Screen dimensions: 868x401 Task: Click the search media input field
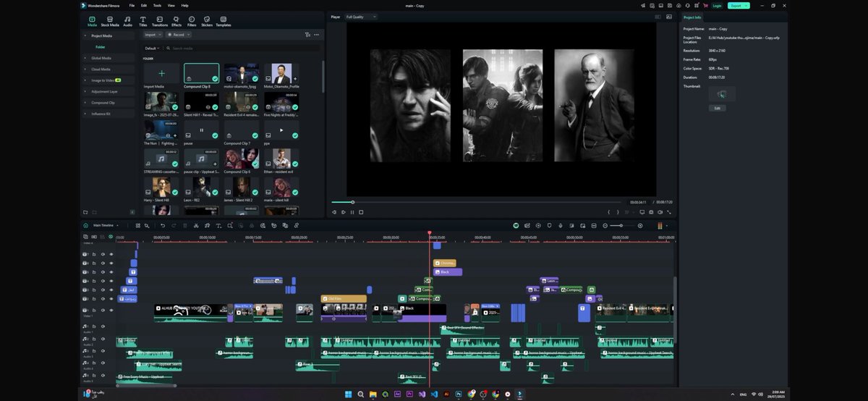click(x=242, y=48)
